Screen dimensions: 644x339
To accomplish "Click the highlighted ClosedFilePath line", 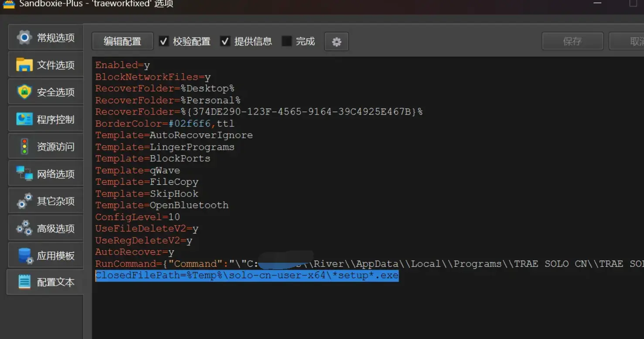I will click(247, 275).
